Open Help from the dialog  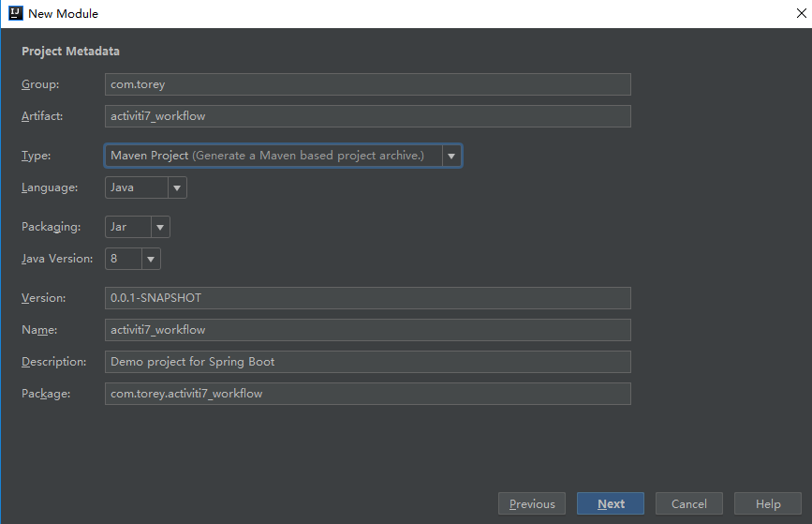point(767,503)
